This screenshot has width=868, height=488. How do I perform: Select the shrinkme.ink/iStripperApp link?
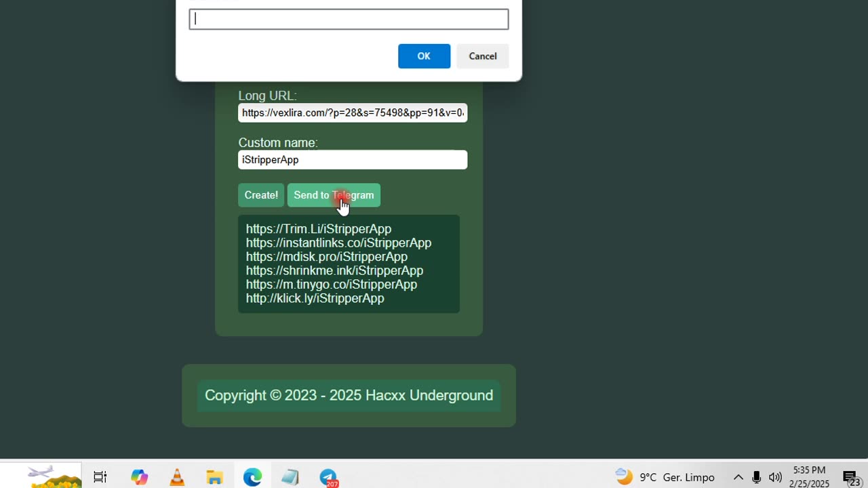click(x=334, y=270)
